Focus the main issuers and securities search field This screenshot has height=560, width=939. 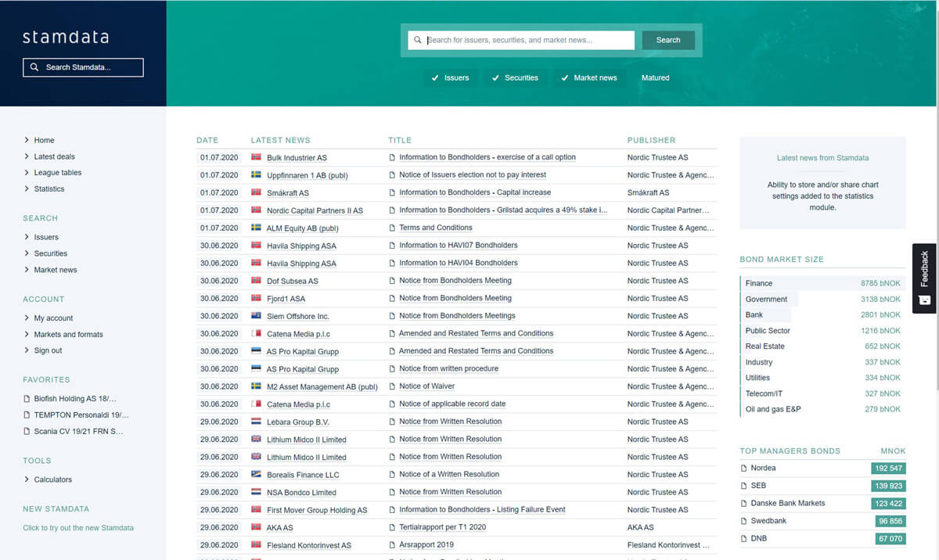(x=521, y=40)
